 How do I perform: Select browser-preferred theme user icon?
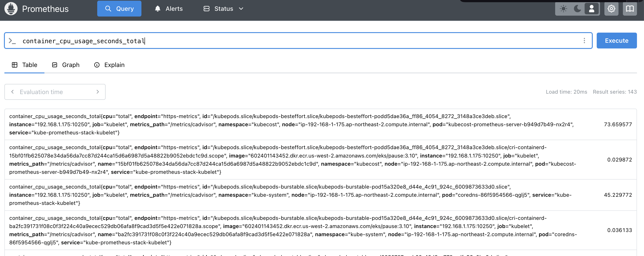tap(591, 9)
